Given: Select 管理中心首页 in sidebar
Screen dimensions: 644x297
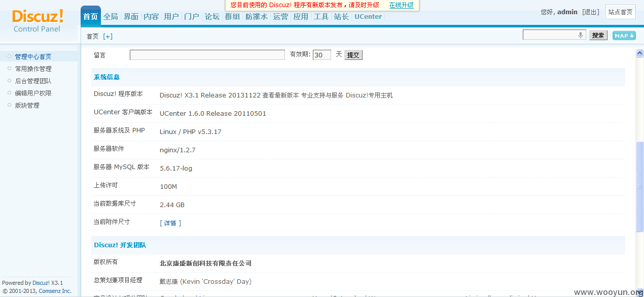Looking at the screenshot, I should pyautogui.click(x=33, y=57).
